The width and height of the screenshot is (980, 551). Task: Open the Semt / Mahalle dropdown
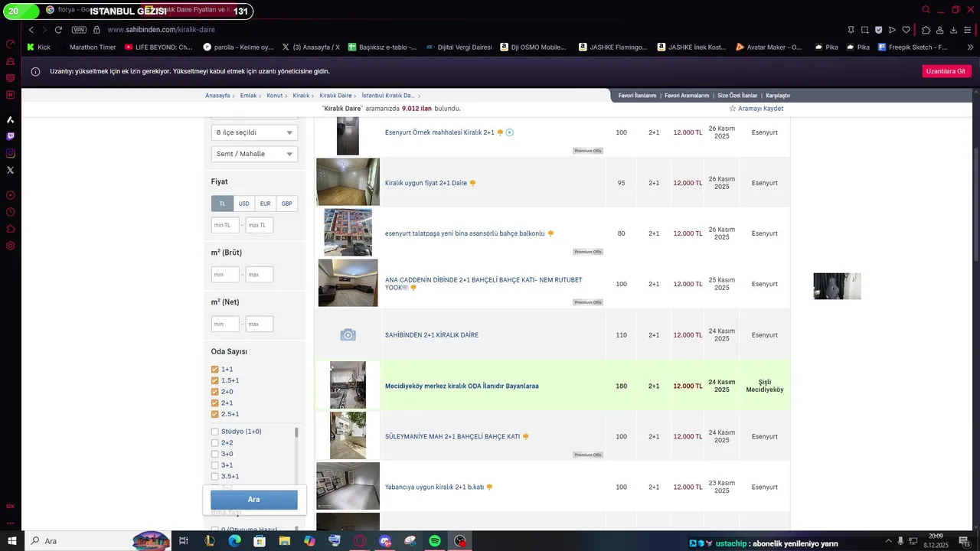[x=254, y=154]
